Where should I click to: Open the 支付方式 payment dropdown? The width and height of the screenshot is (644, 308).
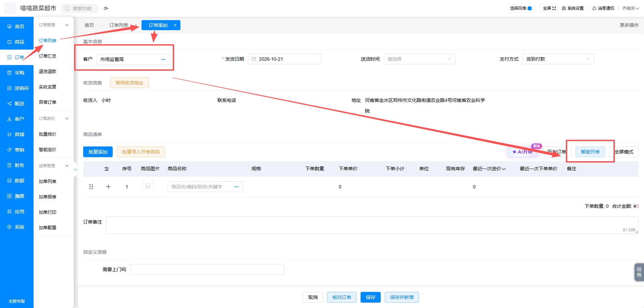[x=558, y=59]
